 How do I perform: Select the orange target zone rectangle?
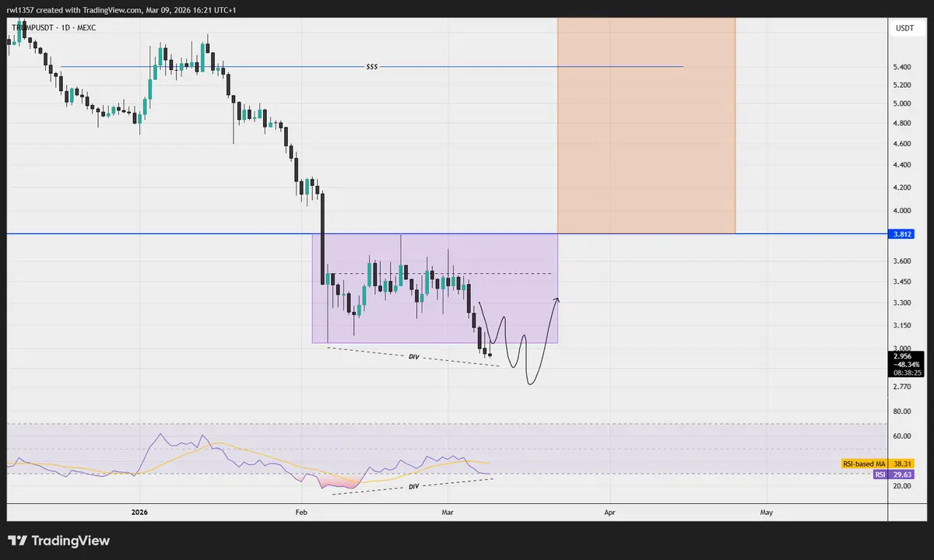pos(646,124)
